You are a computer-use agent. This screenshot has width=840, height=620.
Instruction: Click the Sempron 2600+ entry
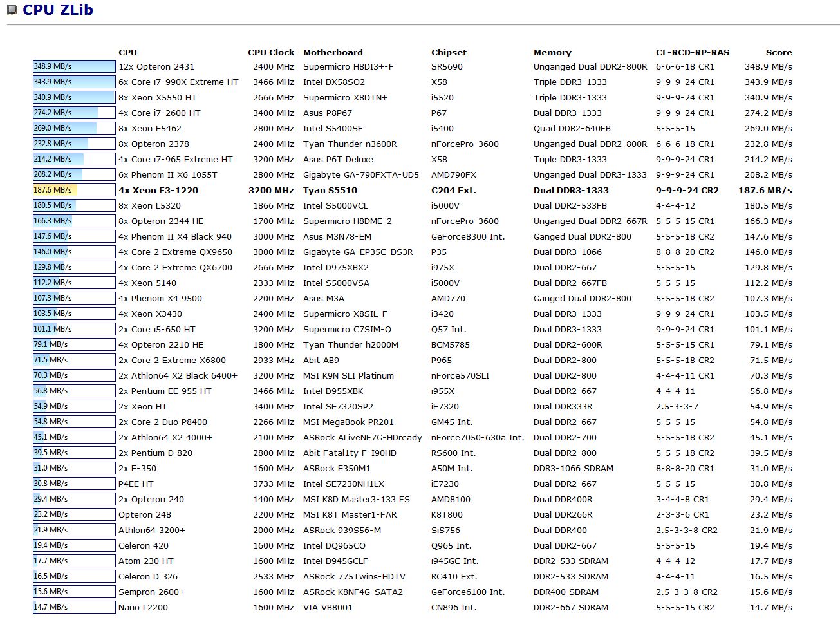pyautogui.click(x=151, y=592)
